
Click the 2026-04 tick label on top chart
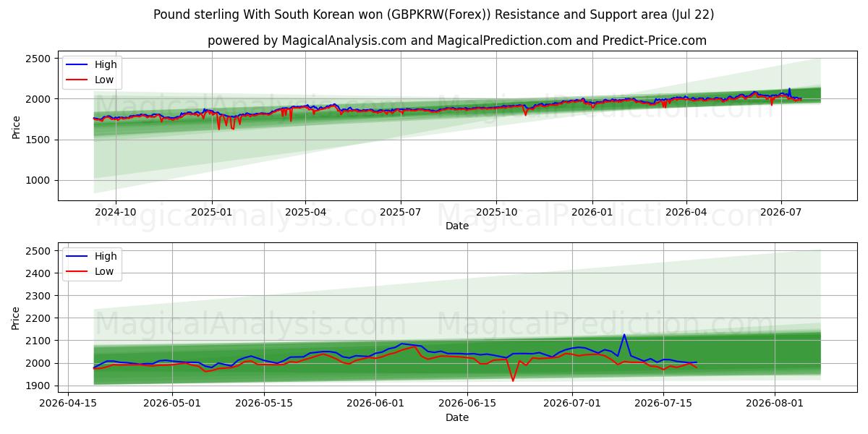click(x=686, y=212)
